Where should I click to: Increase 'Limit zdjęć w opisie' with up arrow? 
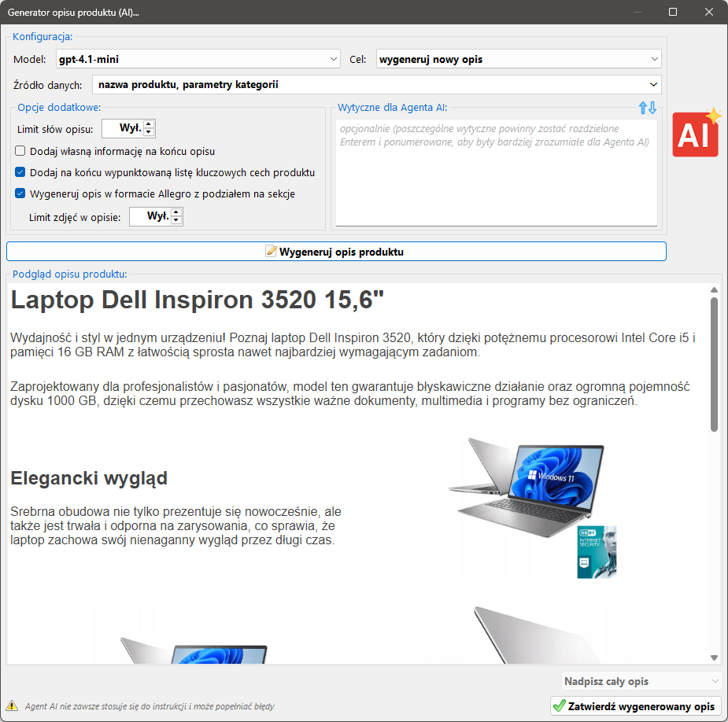tap(176, 212)
